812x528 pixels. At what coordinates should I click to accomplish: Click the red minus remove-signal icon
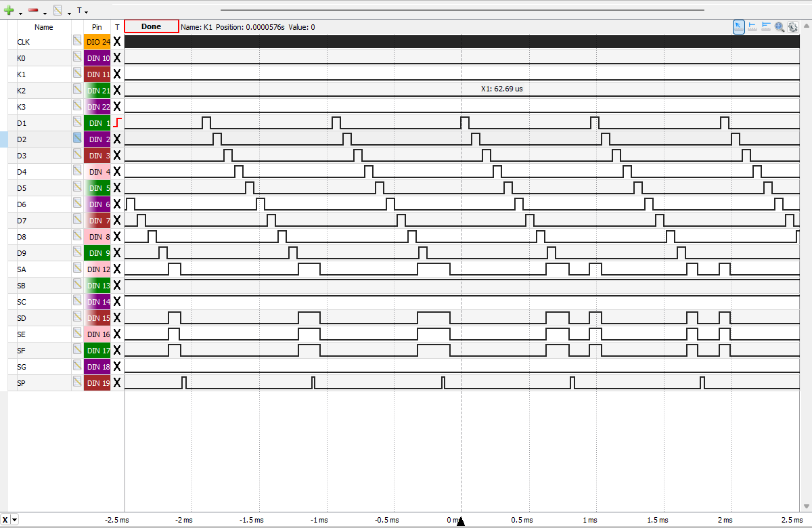point(33,11)
